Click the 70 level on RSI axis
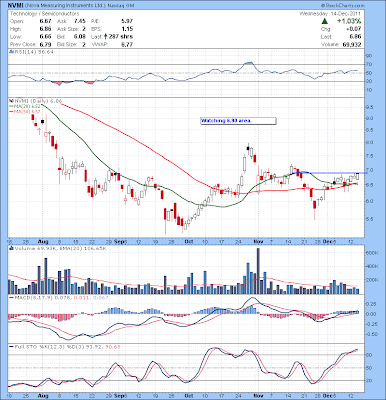Image resolution: width=386 pixels, height=400 pixels. [x=370, y=64]
